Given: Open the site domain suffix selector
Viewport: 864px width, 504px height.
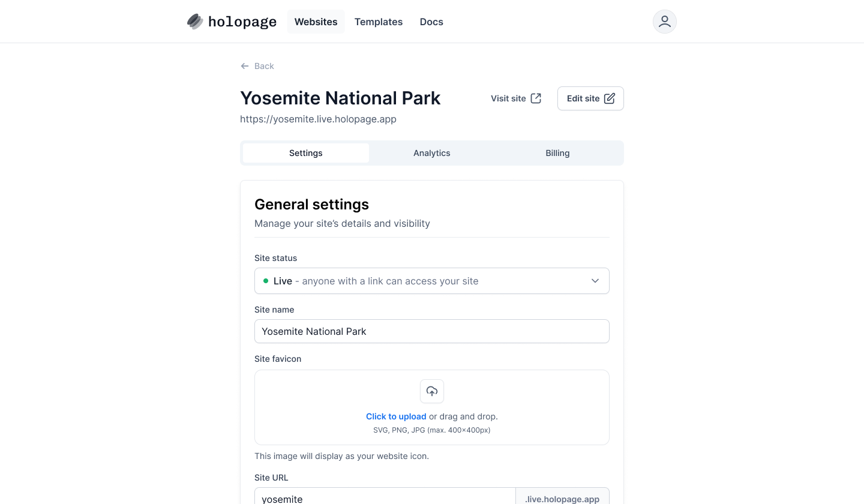Looking at the screenshot, I should (562, 498).
